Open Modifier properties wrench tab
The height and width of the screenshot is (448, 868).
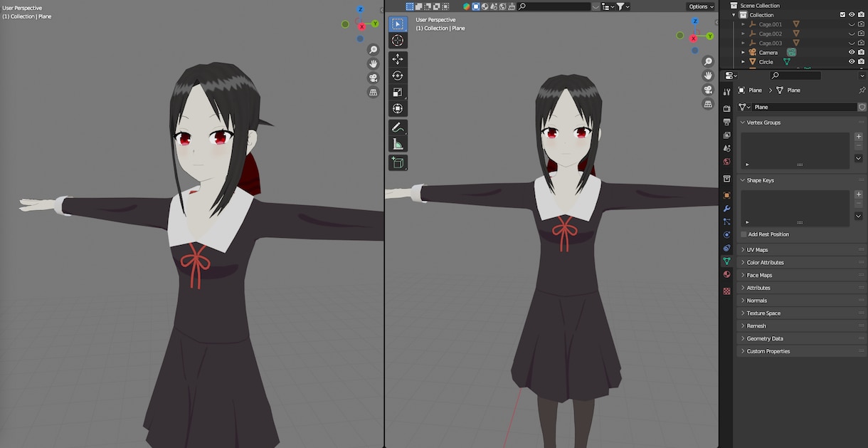pos(726,209)
